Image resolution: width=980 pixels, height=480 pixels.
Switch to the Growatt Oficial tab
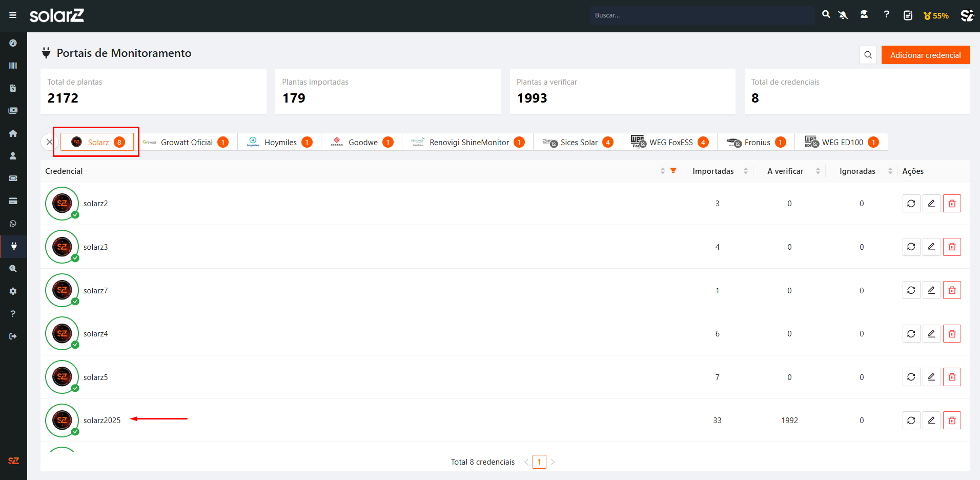(186, 143)
